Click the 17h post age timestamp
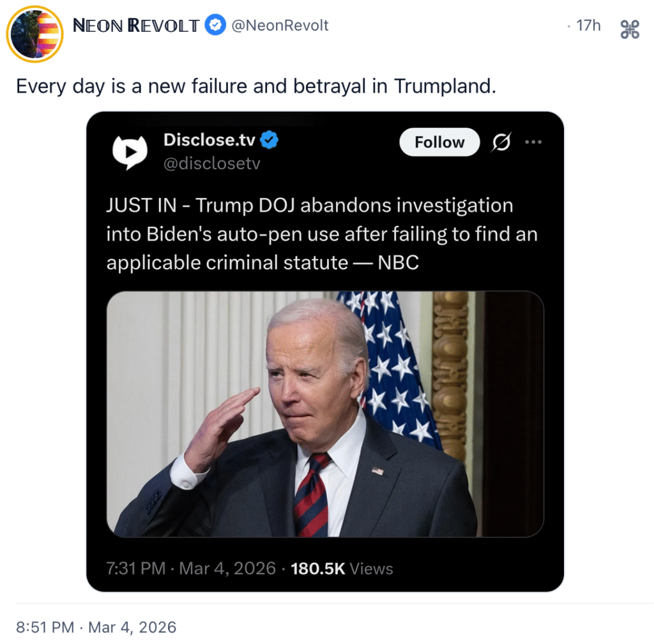Screen dimensions: 654x644 588,26
